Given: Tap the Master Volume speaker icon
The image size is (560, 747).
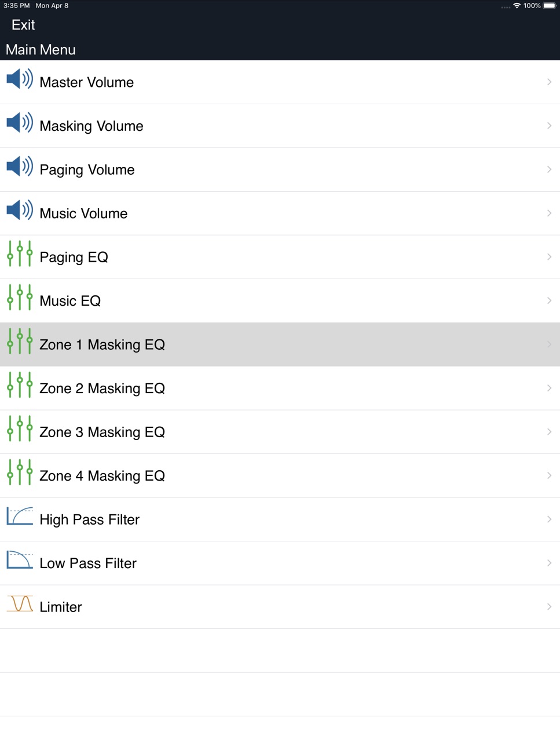Looking at the screenshot, I should click(20, 79).
